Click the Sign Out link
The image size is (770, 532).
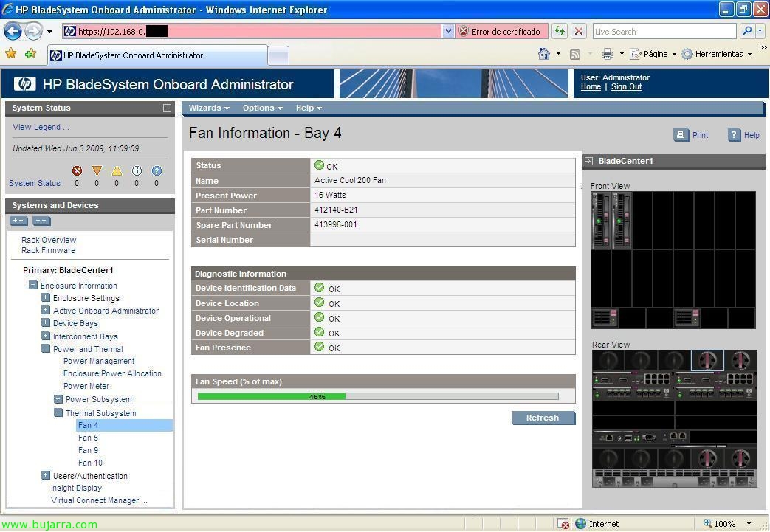click(x=626, y=87)
